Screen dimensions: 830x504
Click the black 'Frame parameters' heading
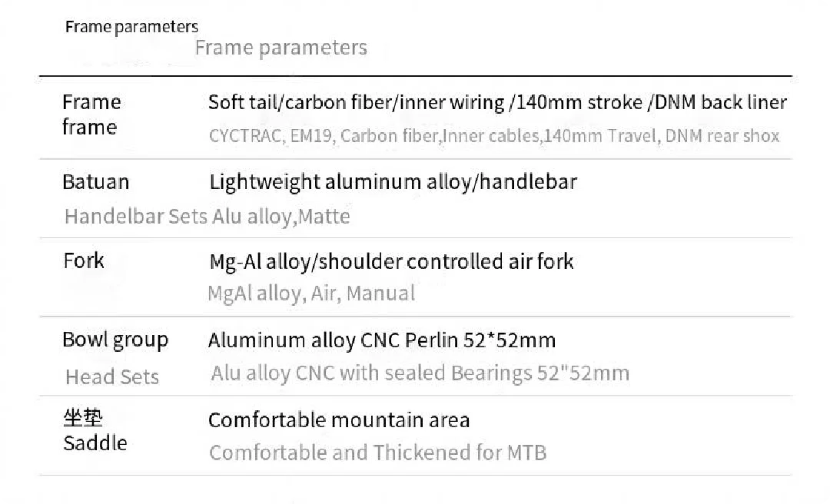(131, 26)
